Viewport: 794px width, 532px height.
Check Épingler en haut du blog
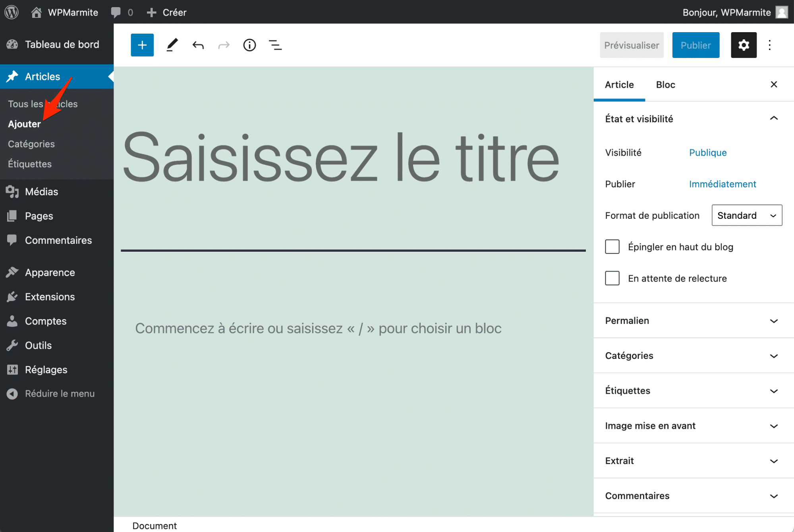tap(612, 247)
